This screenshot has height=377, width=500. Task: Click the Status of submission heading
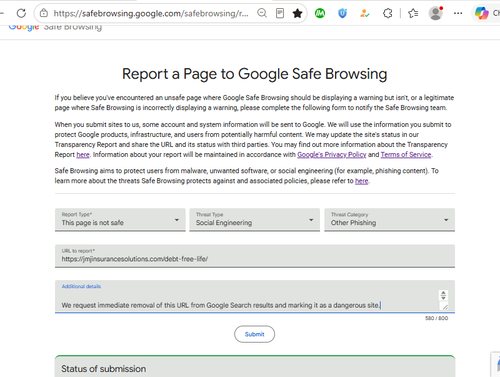point(103,369)
